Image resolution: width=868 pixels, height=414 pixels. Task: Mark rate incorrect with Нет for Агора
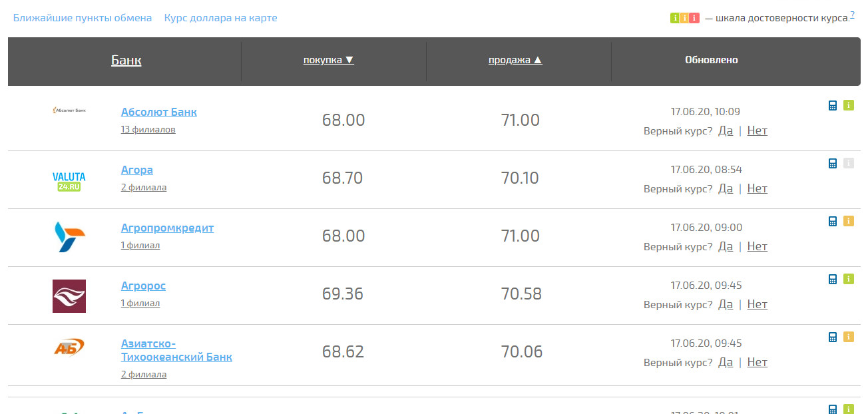757,188
